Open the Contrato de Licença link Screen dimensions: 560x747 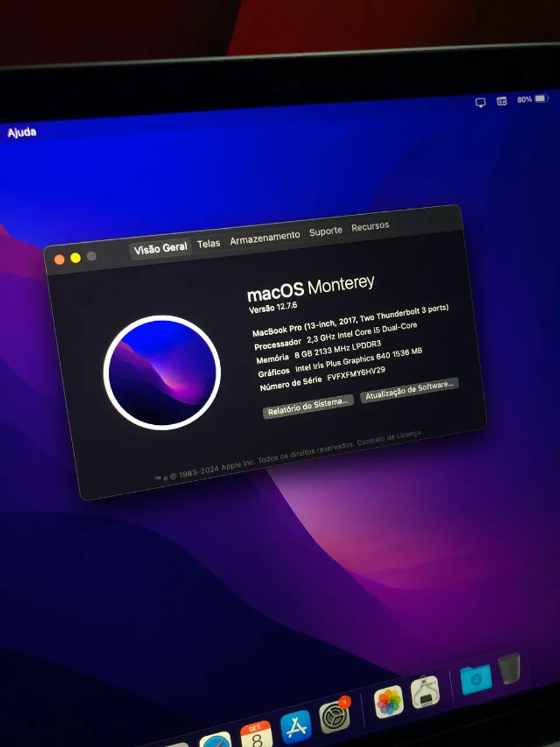pyautogui.click(x=388, y=438)
